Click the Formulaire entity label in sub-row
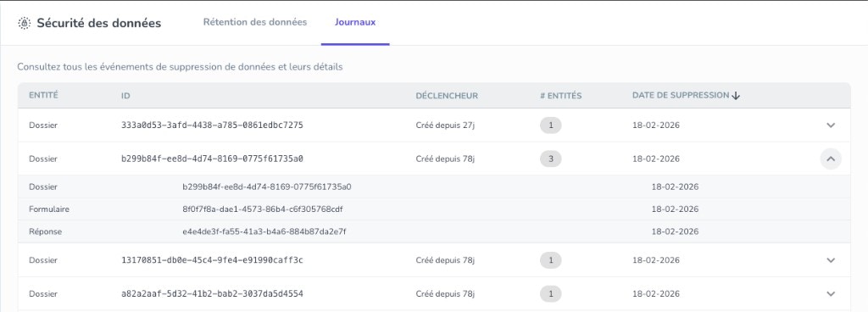Viewport: 868px width, 312px height. coord(48,209)
